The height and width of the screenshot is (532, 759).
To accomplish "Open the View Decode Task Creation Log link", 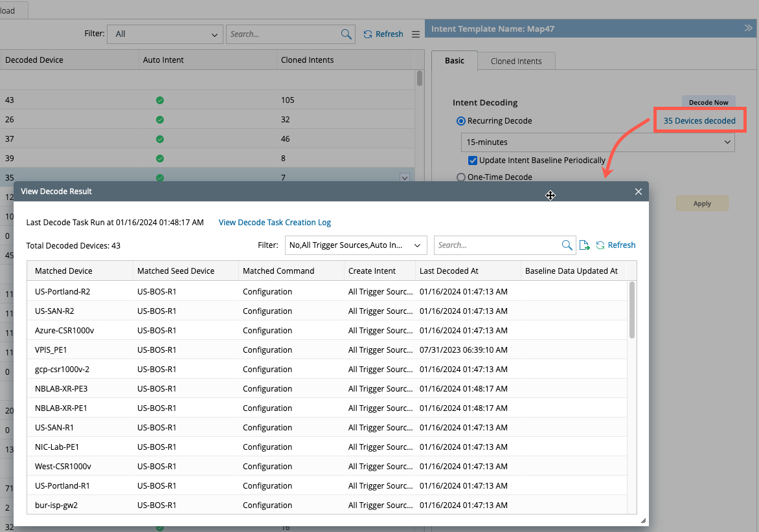I will (275, 223).
